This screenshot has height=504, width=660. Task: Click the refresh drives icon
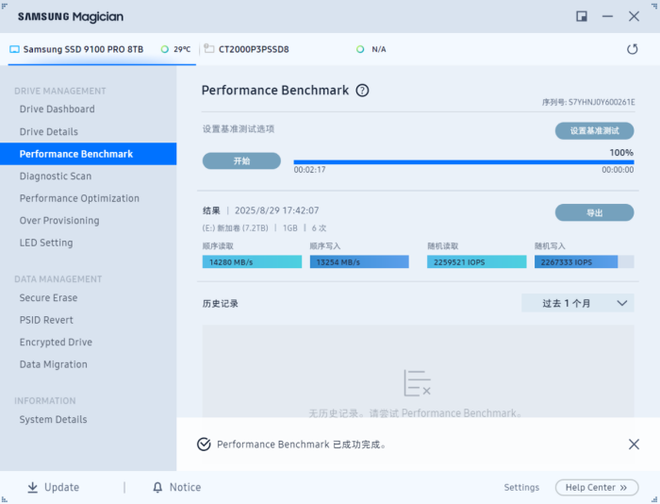[632, 49]
